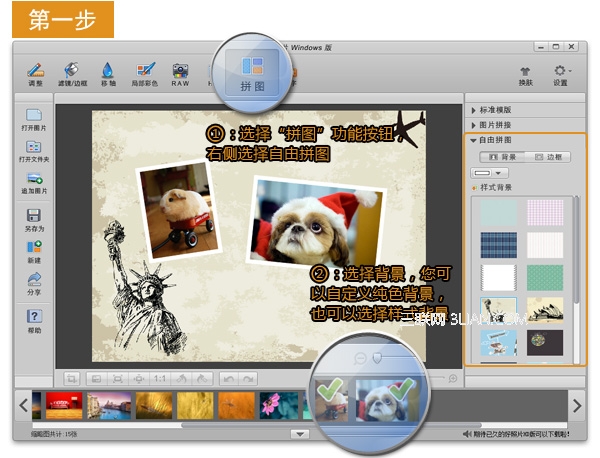Go to previous filmstrip thumbnails
The width and height of the screenshot is (600, 458).
pyautogui.click(x=24, y=405)
